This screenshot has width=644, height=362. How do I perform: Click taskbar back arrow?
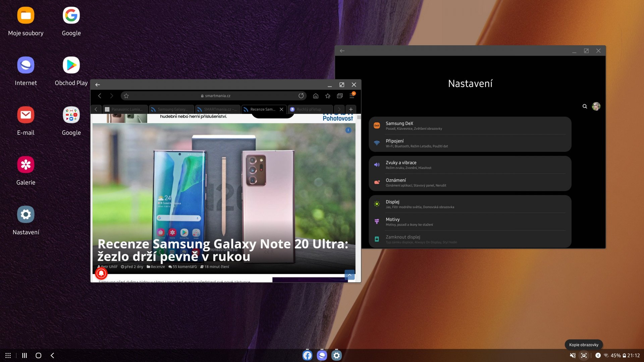coord(52,356)
